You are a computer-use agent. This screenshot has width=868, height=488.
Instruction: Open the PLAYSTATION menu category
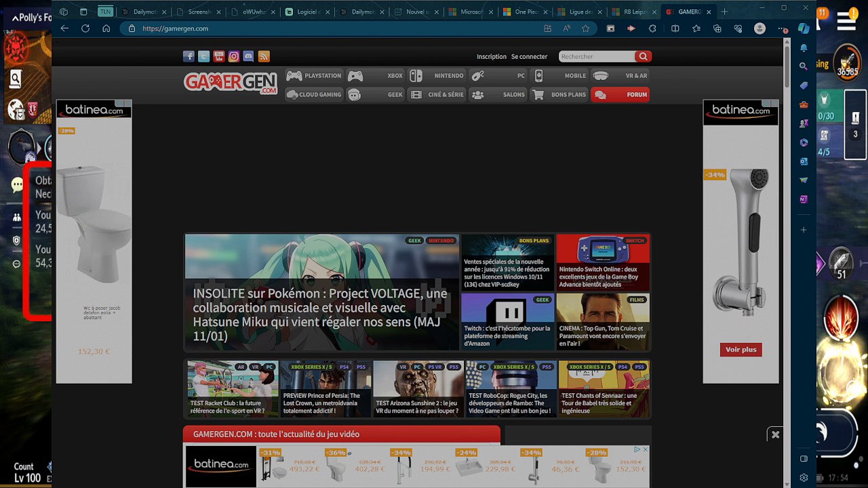point(314,76)
